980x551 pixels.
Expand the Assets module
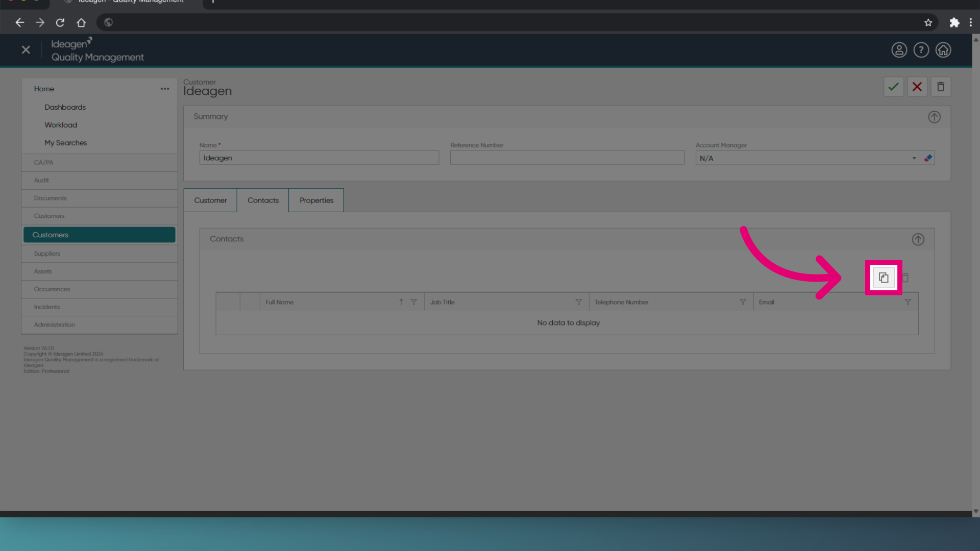[x=100, y=271]
